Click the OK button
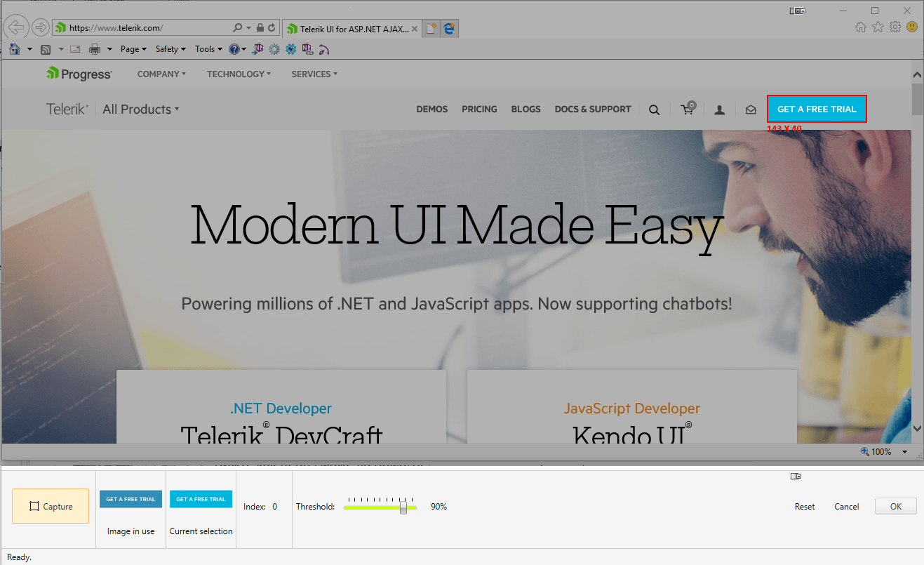Screen dimensions: 924x565 pos(896,506)
